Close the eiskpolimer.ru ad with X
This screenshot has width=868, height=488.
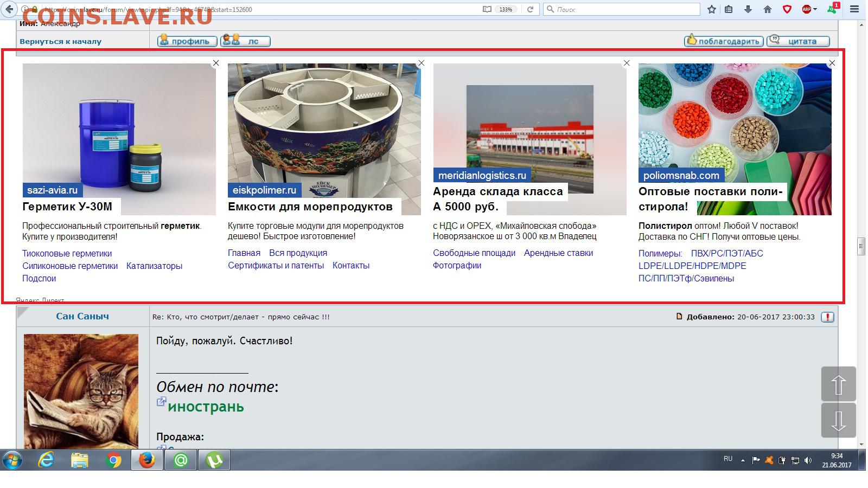point(421,63)
